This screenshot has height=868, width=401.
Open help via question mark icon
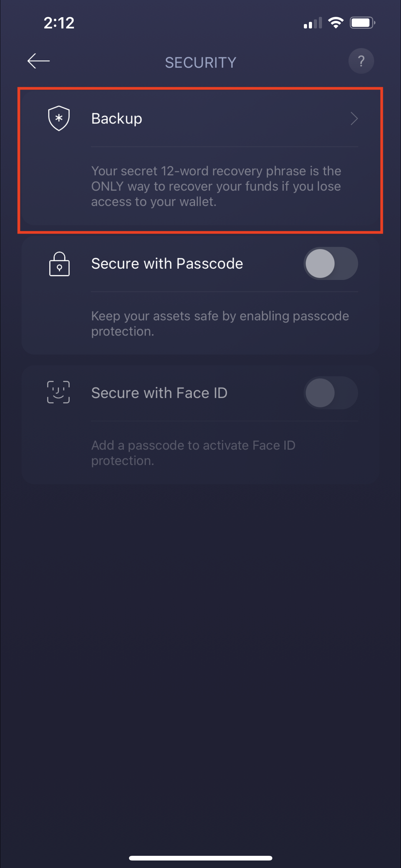coord(361,61)
